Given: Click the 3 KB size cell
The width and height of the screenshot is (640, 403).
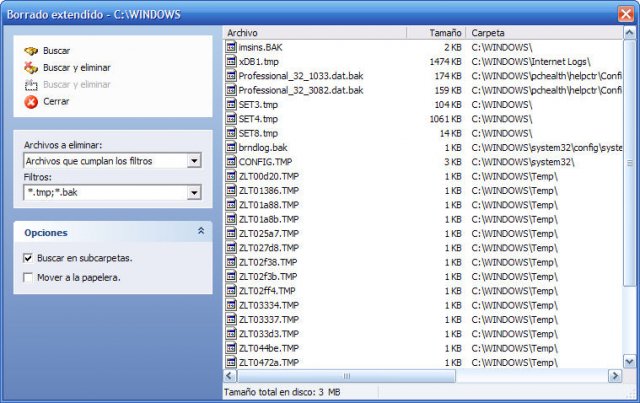Looking at the screenshot, I should [x=453, y=162].
